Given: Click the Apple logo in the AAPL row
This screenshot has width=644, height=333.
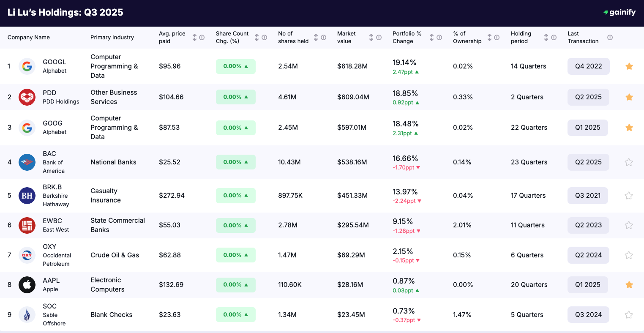Looking at the screenshot, I should tap(27, 284).
